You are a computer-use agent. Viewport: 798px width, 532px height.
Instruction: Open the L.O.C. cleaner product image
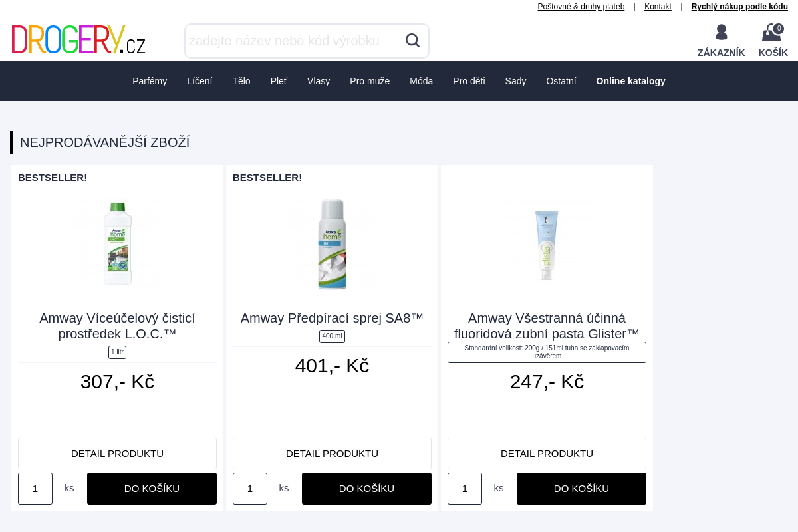118,243
